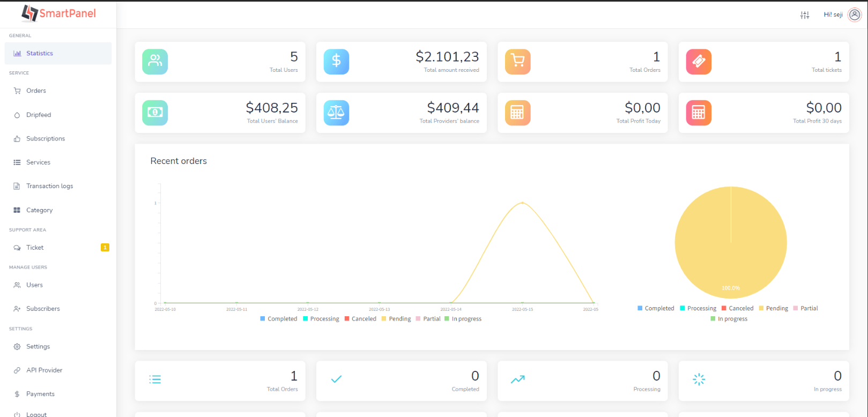Open Ticket page with notification badge
This screenshot has height=417, width=868.
pyautogui.click(x=35, y=248)
